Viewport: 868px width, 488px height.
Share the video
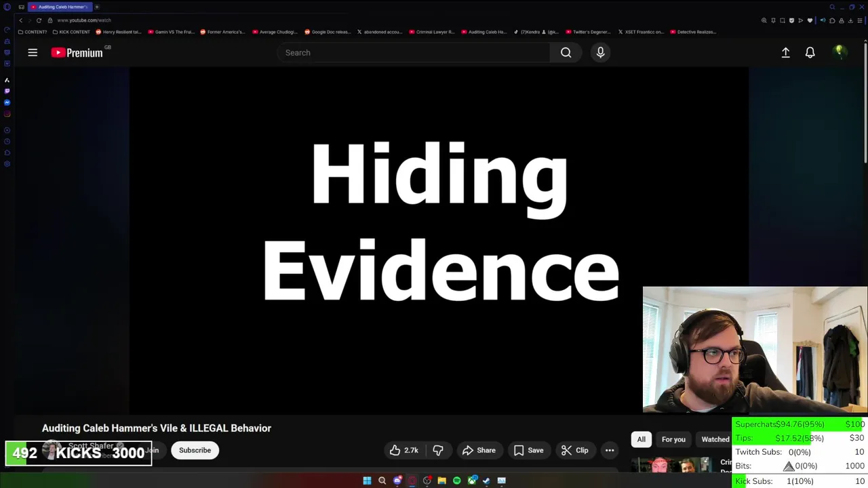click(x=479, y=450)
